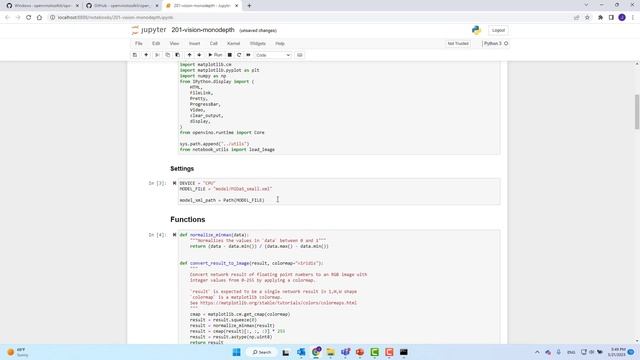Open the taskbar Search box
Viewport: 640px width, 360px height.
point(262,352)
